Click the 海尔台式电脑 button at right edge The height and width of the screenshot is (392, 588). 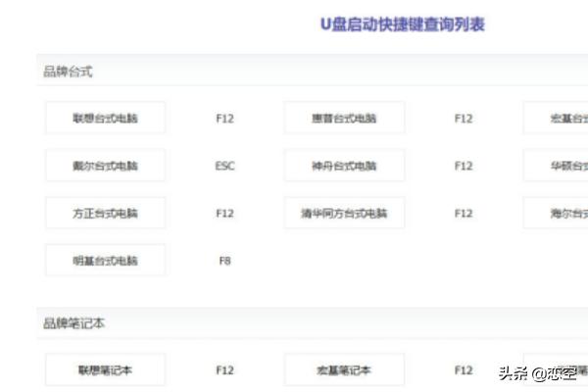pyautogui.click(x=556, y=213)
